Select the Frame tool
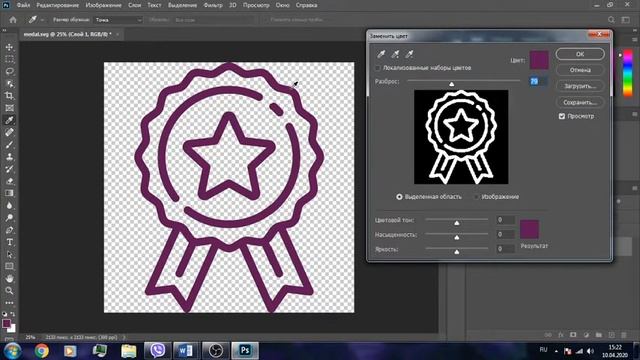640x360 pixels. [9, 108]
